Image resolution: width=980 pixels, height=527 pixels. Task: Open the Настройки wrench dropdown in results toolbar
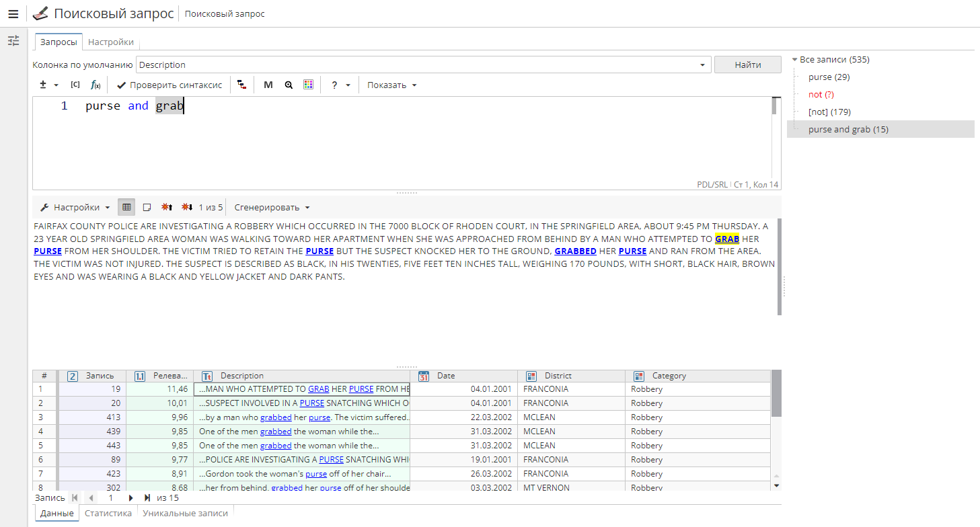point(75,207)
